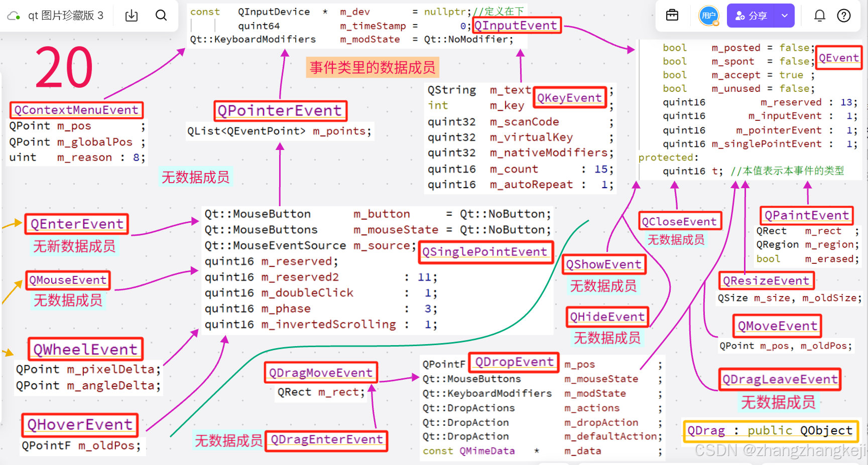
Task: Select the 事件类里的数据成员 heading
Action: pos(373,67)
